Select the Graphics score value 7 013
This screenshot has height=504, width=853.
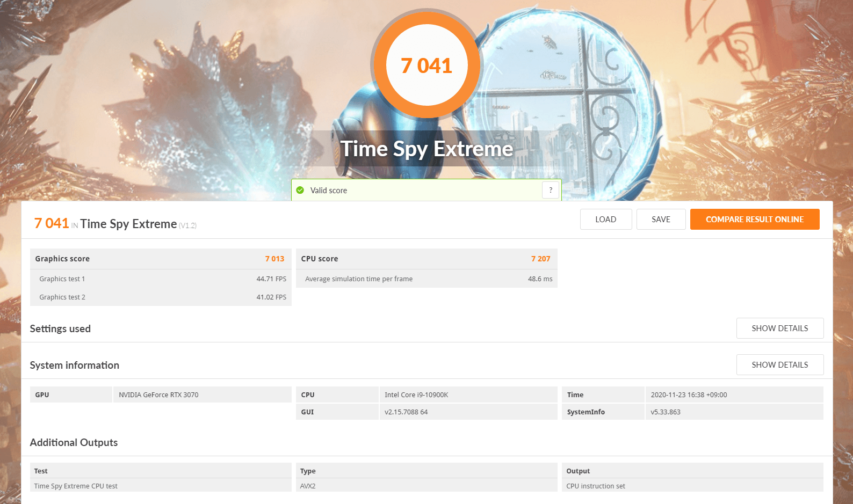pos(274,259)
